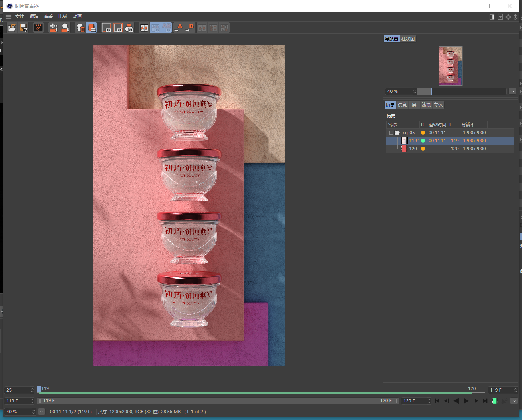Viewport: 522px width, 420px height.
Task: Click the frame range scrollbar 119 F–120 F
Action: tap(218, 400)
